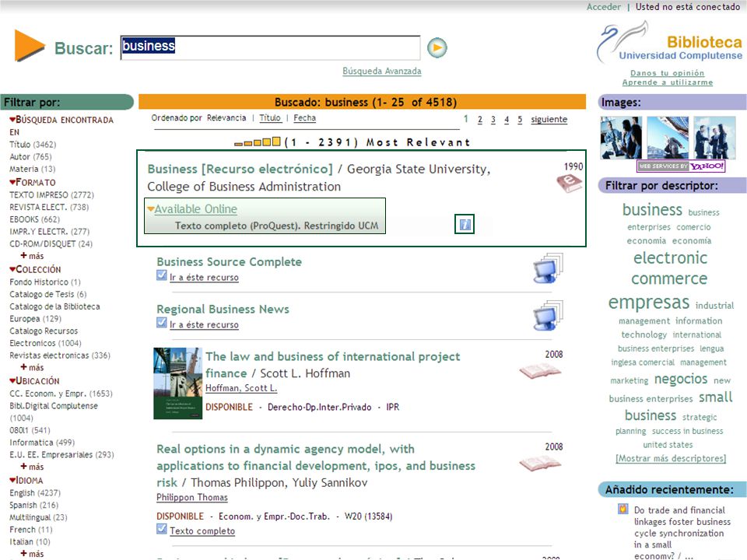Collapse the Ubicación filter section
This screenshot has height=560, width=747.
[x=12, y=381]
